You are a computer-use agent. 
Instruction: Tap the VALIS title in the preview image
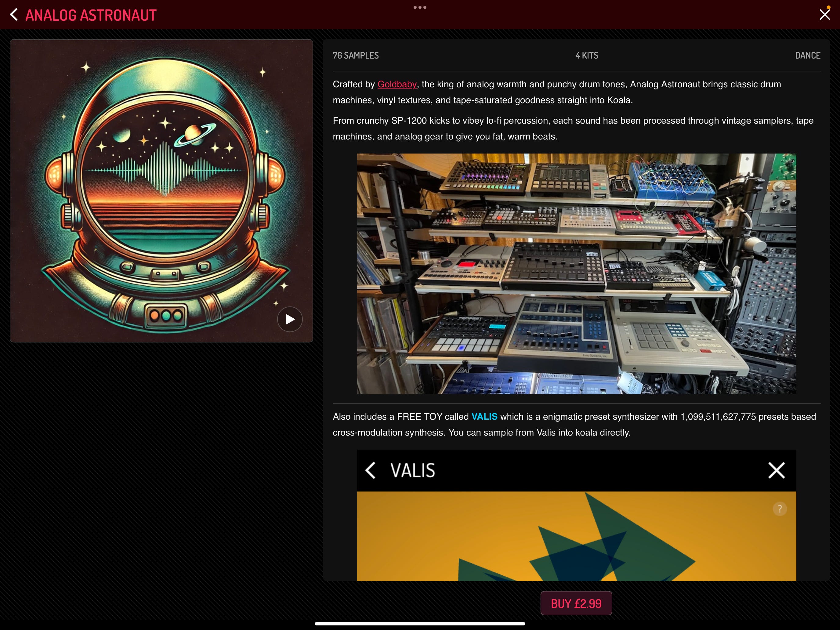coord(413,470)
